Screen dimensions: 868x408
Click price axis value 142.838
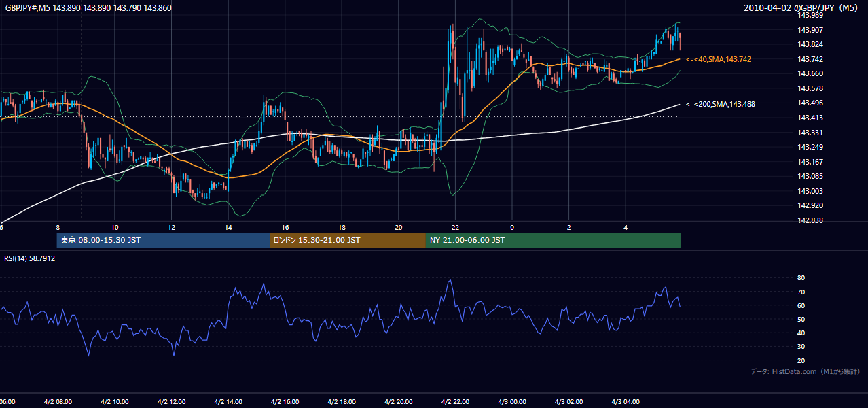[810, 220]
